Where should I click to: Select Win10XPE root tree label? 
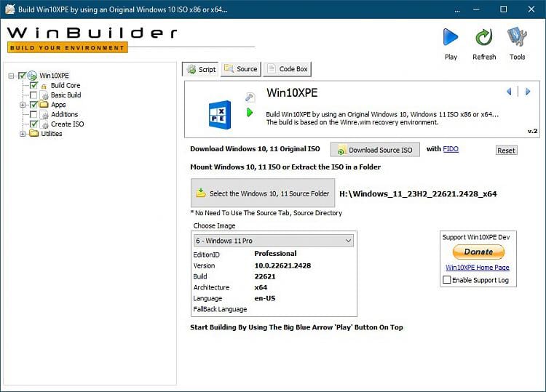[x=54, y=76]
